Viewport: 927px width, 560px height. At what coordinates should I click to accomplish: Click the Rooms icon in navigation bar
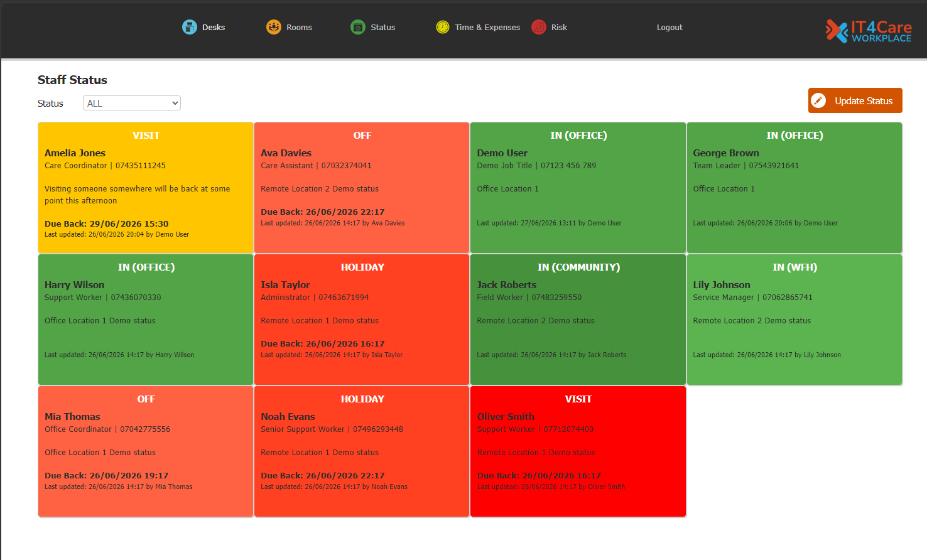tap(274, 27)
